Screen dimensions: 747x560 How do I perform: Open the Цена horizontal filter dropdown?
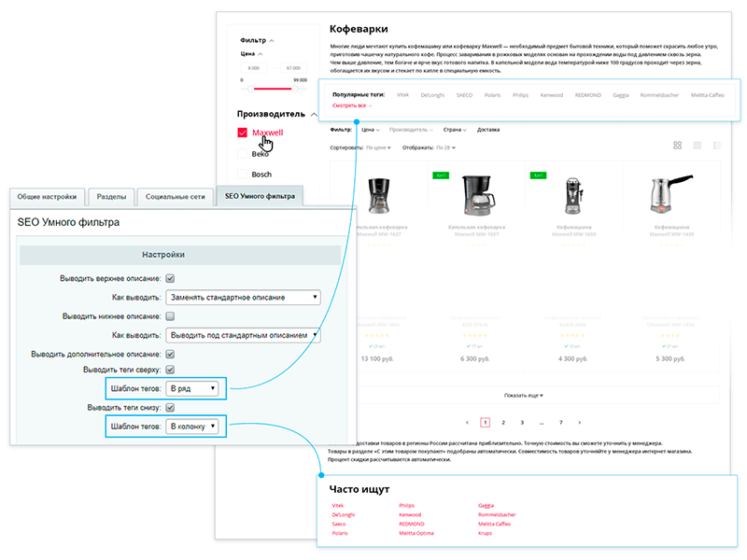pyautogui.click(x=370, y=130)
